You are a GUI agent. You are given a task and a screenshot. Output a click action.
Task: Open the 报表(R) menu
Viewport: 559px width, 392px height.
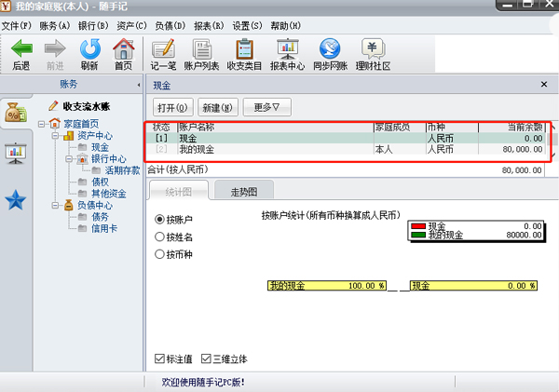(209, 26)
